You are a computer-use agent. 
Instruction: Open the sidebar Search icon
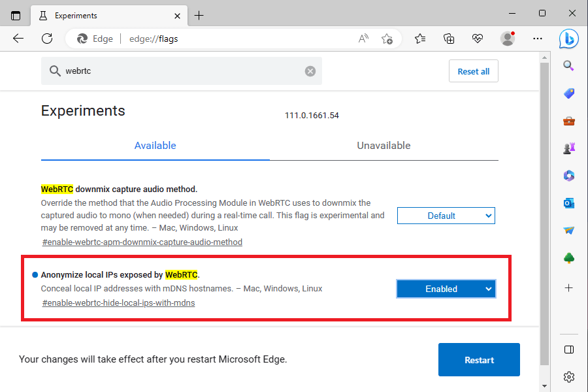(x=569, y=65)
